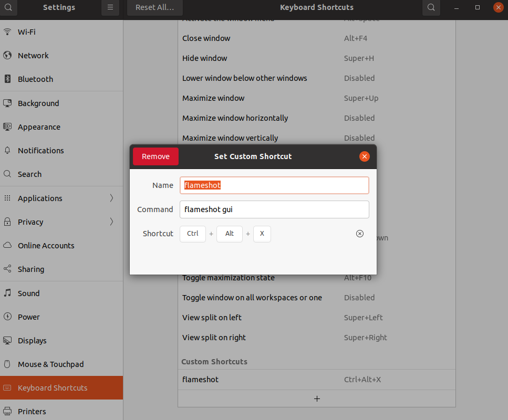Click the search icon in Settings header
Image resolution: width=508 pixels, height=420 pixels.
pos(8,7)
